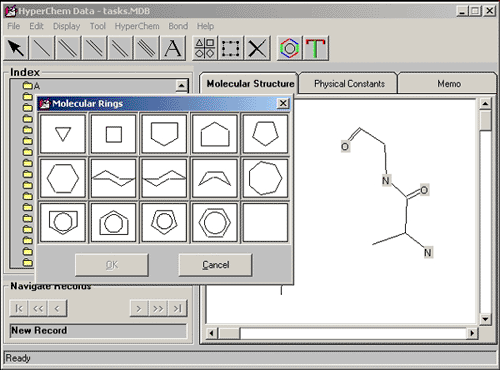Viewport: 500px width, 370px height.
Task: Cancel the Molecular Rings dialog
Action: pyautogui.click(x=215, y=265)
